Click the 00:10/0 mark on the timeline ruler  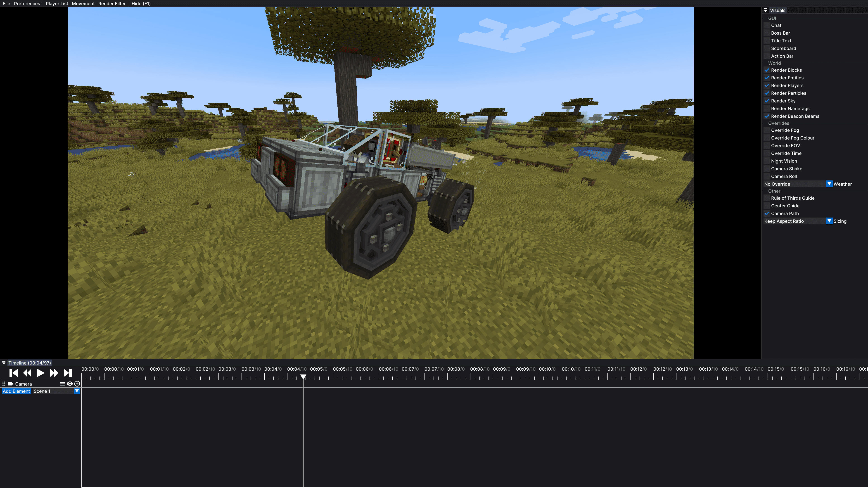pyautogui.click(x=547, y=369)
